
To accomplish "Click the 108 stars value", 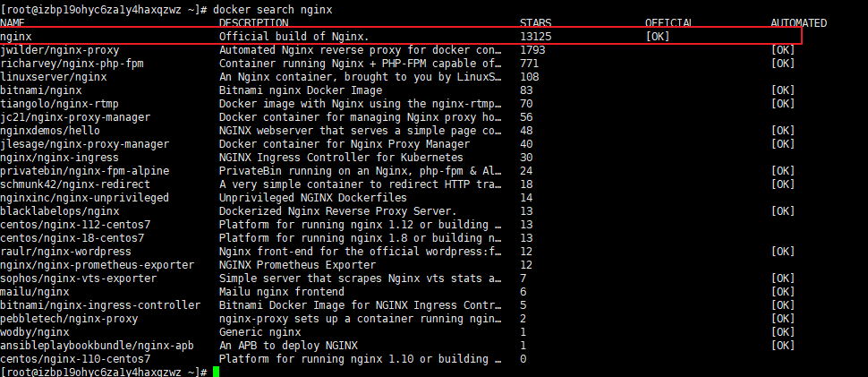I will [530, 77].
